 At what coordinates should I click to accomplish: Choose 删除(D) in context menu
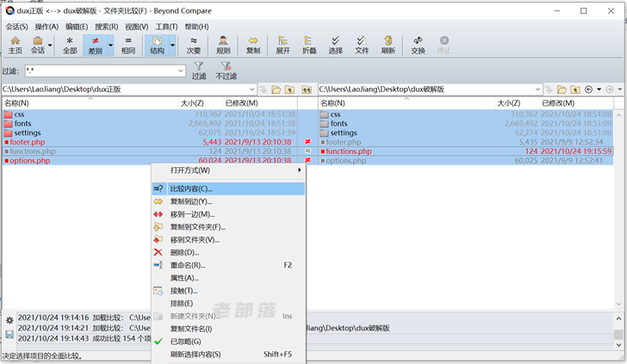coord(228,252)
